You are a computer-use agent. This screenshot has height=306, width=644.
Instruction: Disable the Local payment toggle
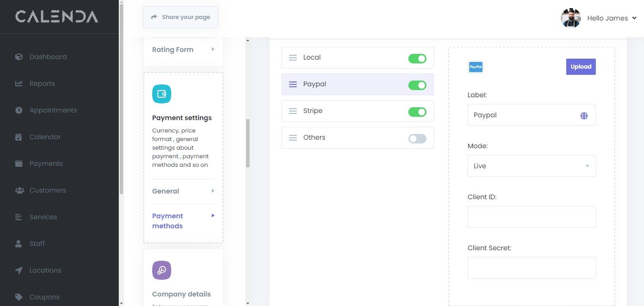[x=417, y=59]
